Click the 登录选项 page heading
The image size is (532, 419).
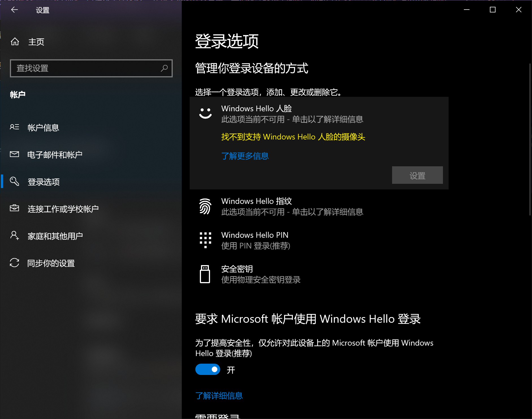[x=227, y=41]
